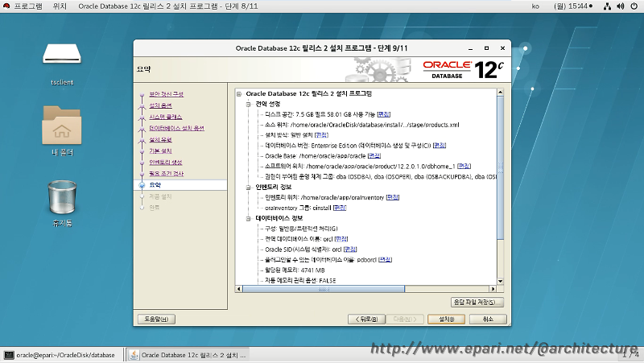Image resolution: width=644 pixels, height=363 pixels.
Task: Switch to oracle@epari terminal taskbar entry
Action: click(61, 355)
